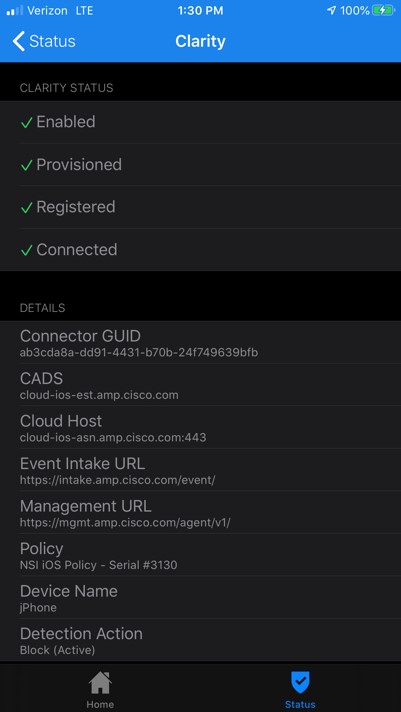401x712 pixels.
Task: Tap the cellular signal bars icon
Action: coord(14,10)
